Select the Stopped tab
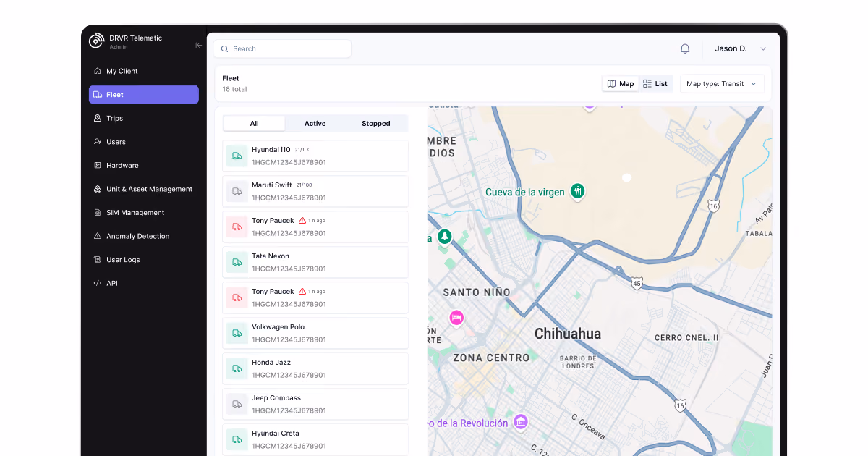 376,124
